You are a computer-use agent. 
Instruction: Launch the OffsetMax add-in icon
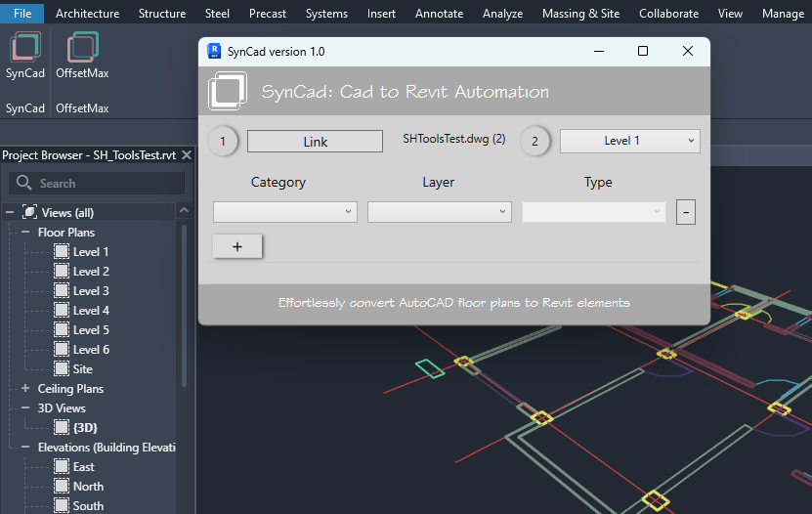(82, 47)
